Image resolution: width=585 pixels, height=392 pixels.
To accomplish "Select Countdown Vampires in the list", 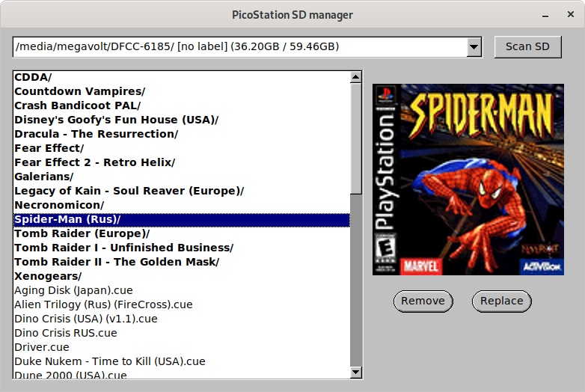I will point(79,91).
